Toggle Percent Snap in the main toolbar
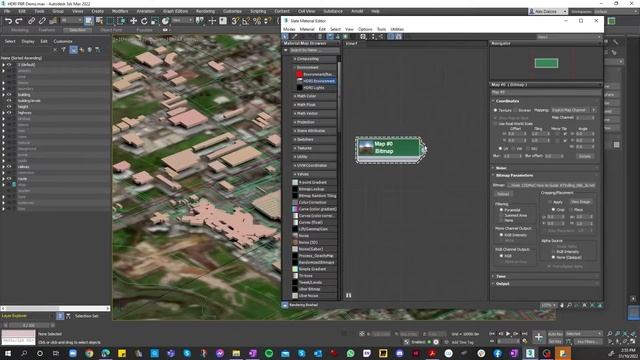640x360 pixels. 257,21
